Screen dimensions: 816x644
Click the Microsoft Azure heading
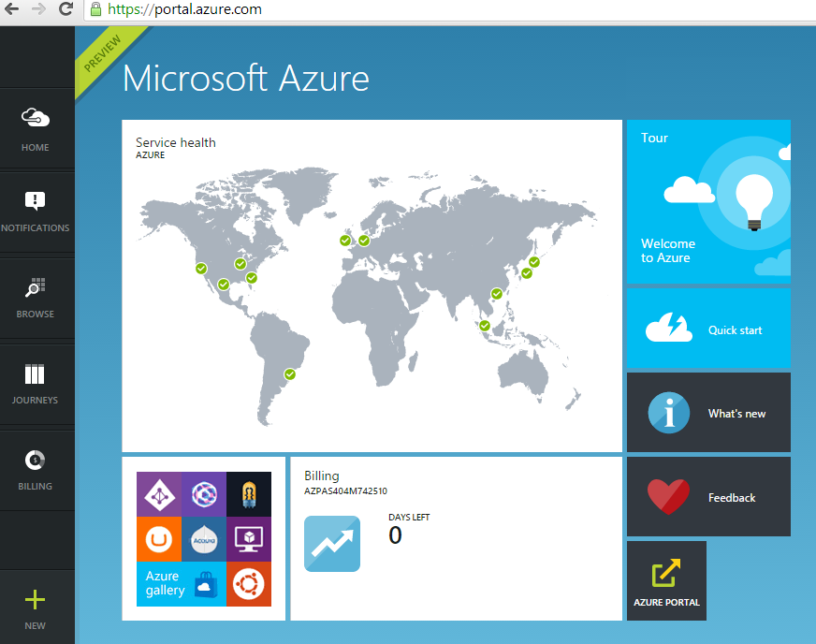[x=245, y=79]
